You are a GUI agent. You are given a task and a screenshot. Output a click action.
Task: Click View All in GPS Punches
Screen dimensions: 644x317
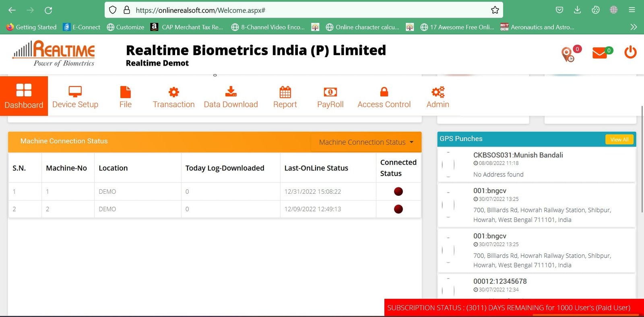(619, 139)
